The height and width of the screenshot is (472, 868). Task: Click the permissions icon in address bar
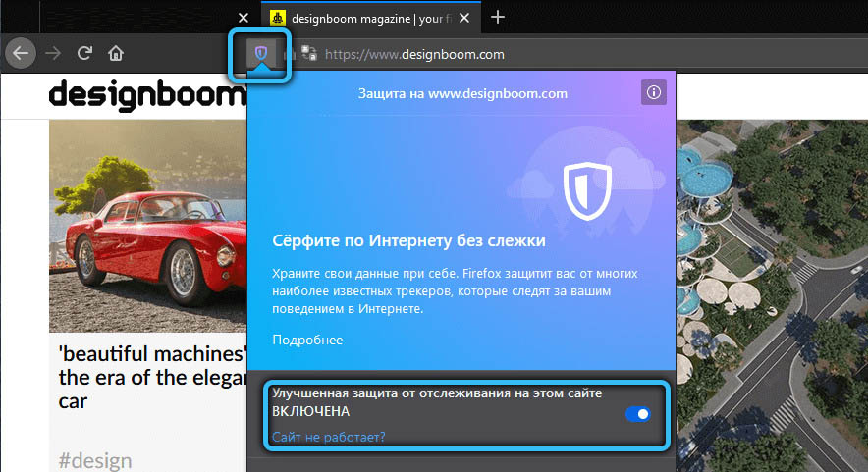(x=309, y=54)
